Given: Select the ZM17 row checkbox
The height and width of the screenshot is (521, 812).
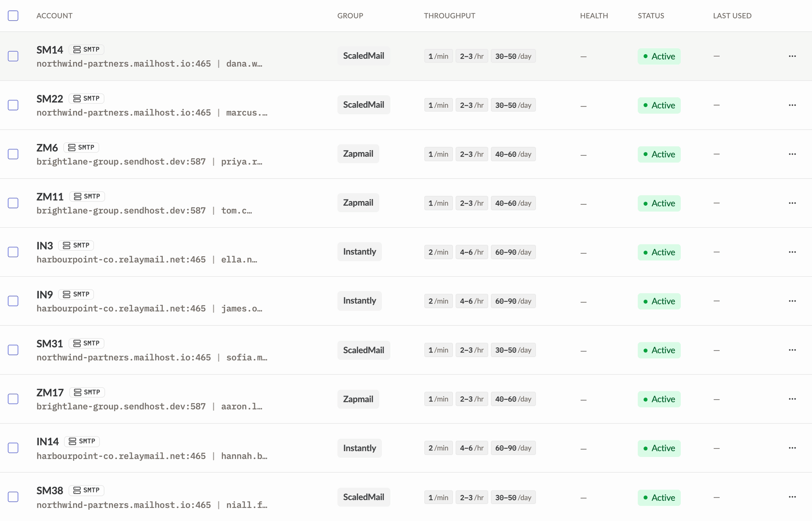Looking at the screenshot, I should coord(13,399).
